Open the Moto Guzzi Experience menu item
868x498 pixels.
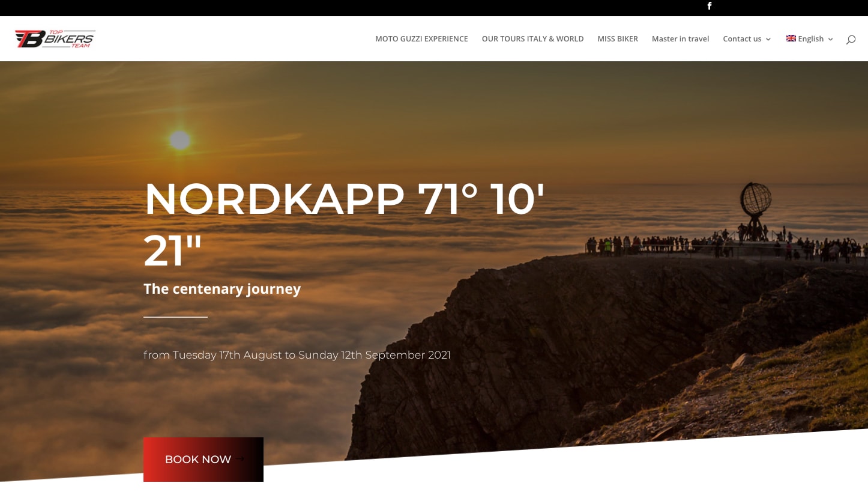(421, 39)
